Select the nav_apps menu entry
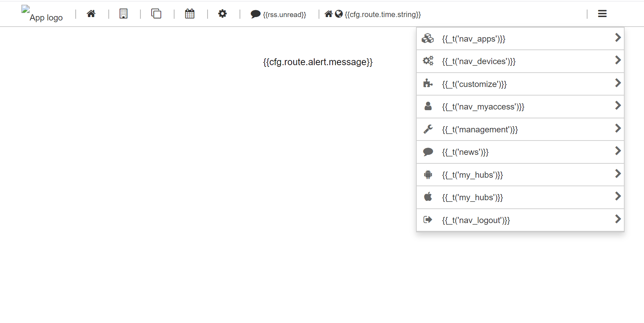This screenshot has height=323, width=644. (473, 39)
